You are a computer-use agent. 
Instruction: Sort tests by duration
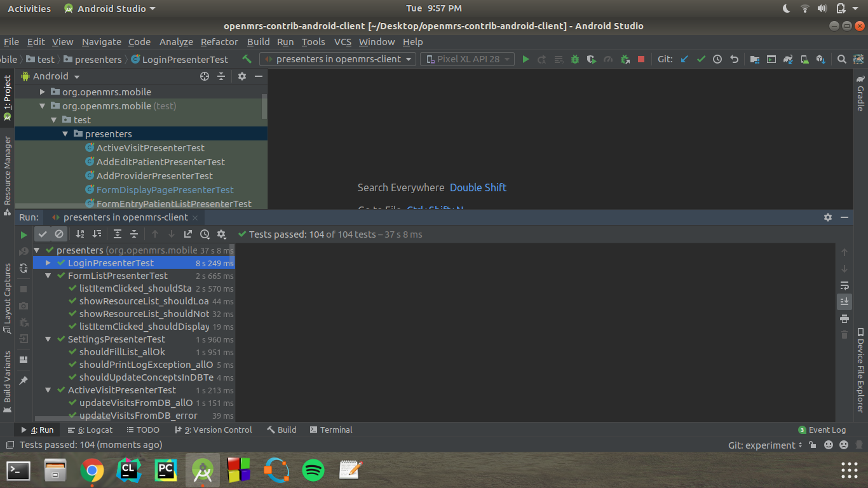point(97,234)
